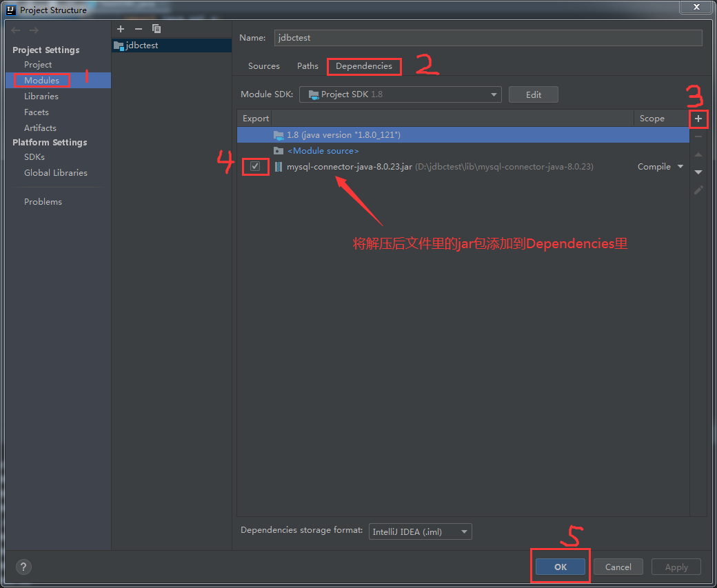Move the dependency down with the arrow
The height and width of the screenshot is (588, 717).
point(698,172)
